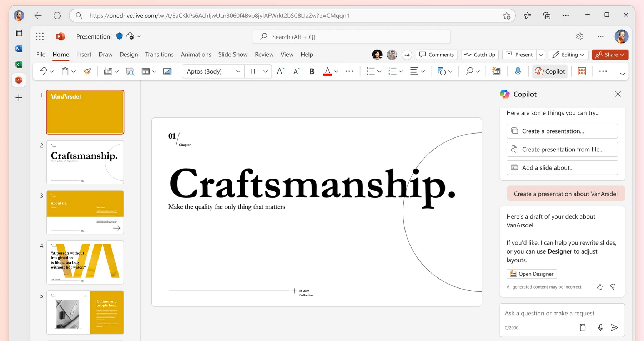The height and width of the screenshot is (341, 644).
Task: Click the Dictate microphone in ribbon
Action: tap(518, 71)
